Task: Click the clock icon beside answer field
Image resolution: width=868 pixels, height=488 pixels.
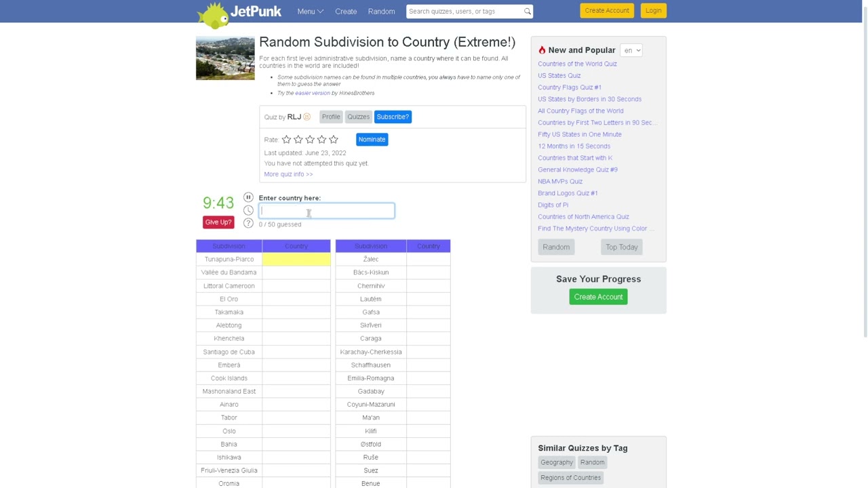Action: 248,211
